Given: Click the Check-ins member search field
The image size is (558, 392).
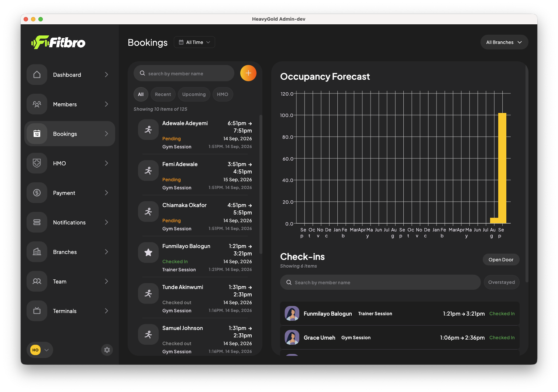Looking at the screenshot, I should [380, 282].
